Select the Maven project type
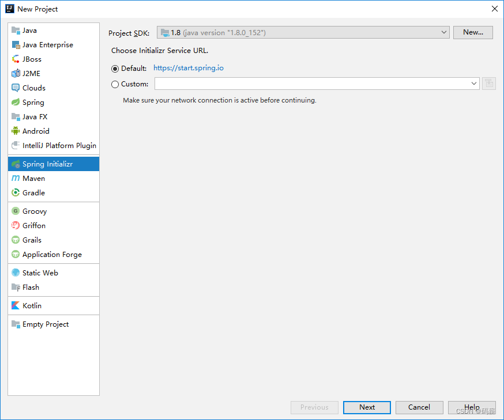The width and height of the screenshot is (504, 420). [33, 178]
